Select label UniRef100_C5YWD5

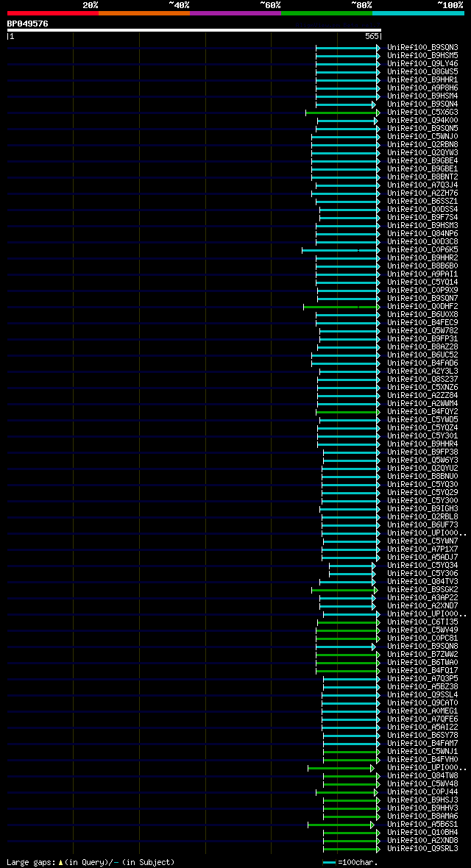(422, 420)
